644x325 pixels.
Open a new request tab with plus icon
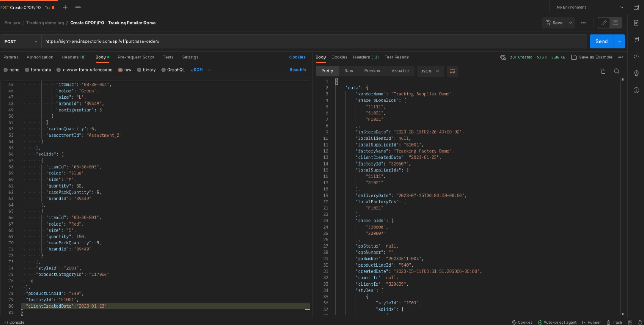click(65, 7)
